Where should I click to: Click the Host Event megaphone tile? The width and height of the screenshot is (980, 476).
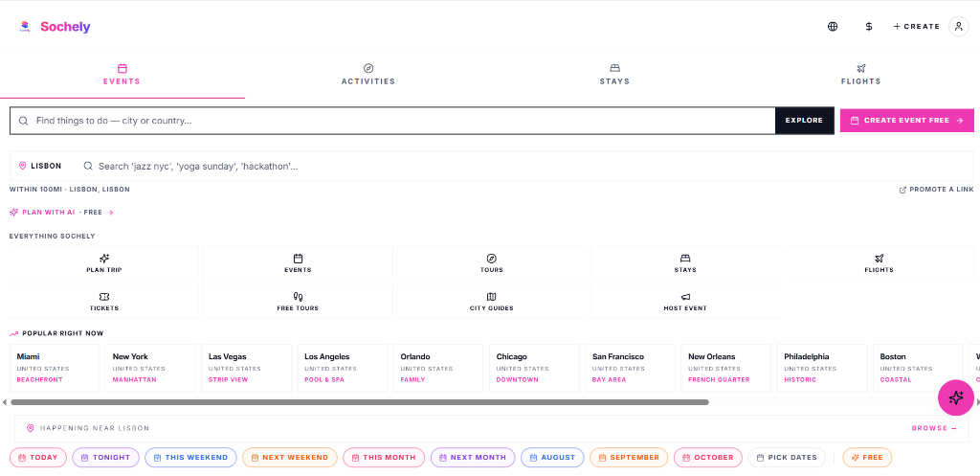tap(685, 302)
